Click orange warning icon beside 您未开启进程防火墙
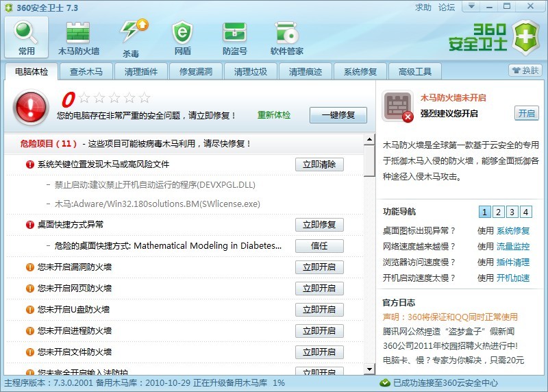The height and width of the screenshot is (392, 548). (30, 331)
